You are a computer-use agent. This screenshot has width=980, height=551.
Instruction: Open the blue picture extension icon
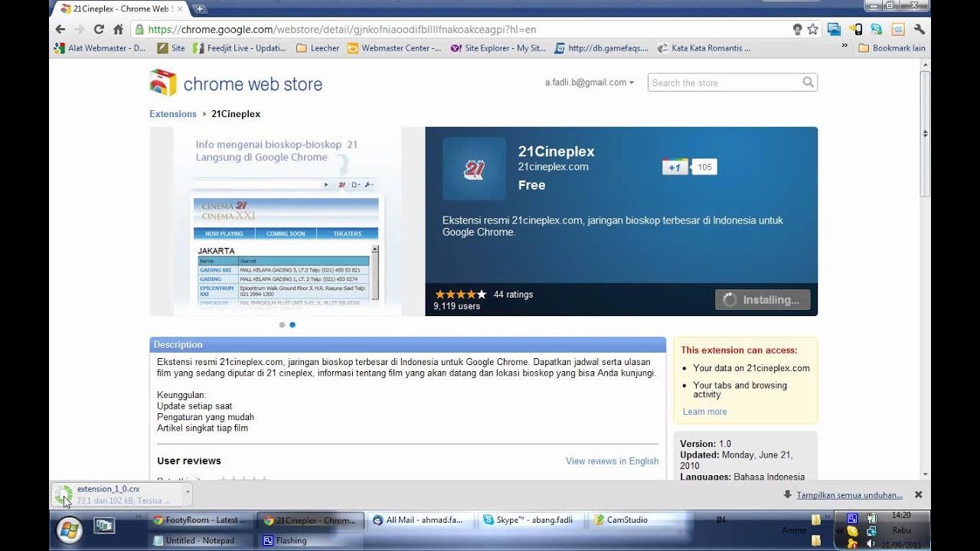coord(834,29)
